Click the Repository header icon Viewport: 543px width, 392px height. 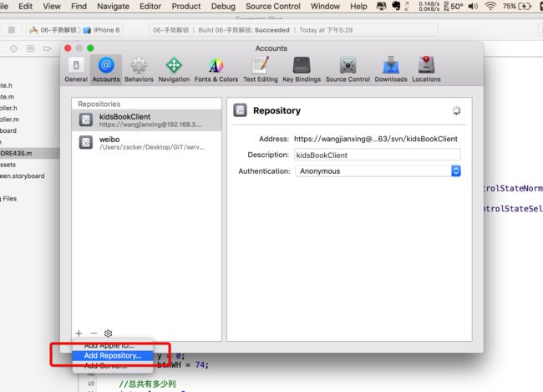[x=240, y=110]
